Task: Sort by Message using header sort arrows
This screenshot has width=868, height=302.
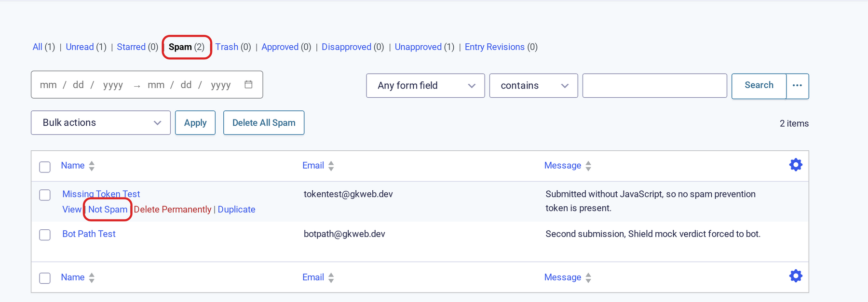Action: pyautogui.click(x=588, y=166)
